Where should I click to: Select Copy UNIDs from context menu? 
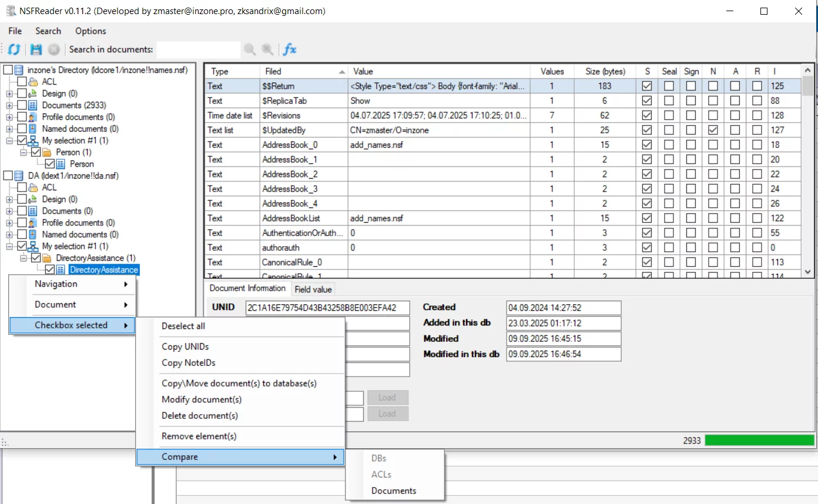tap(185, 347)
